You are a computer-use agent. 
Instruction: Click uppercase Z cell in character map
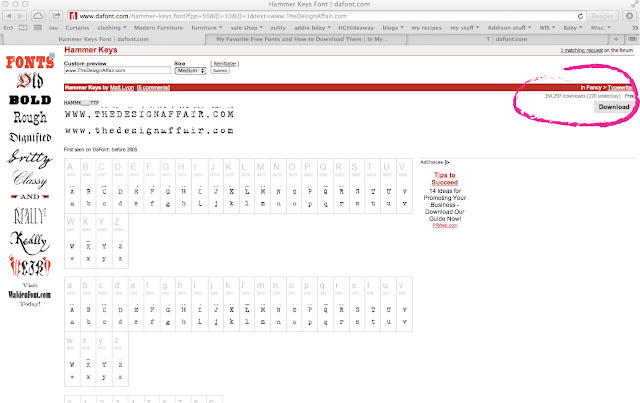[x=120, y=240]
